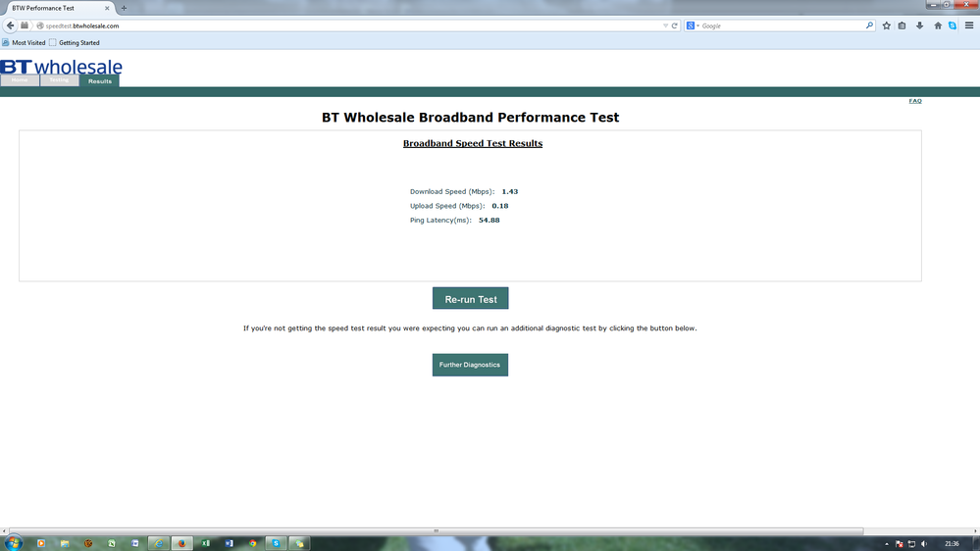Click the bookmark star icon
The image size is (980, 551).
(886, 25)
